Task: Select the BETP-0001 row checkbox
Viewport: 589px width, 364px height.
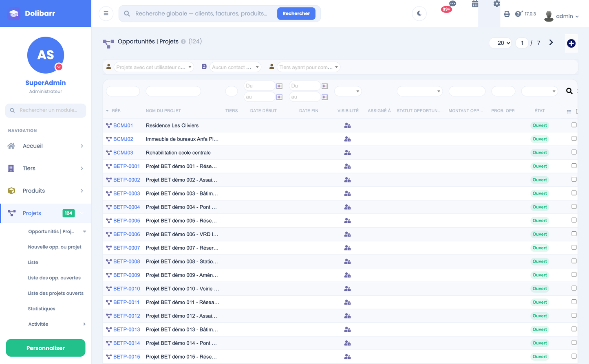Action: pyautogui.click(x=574, y=166)
